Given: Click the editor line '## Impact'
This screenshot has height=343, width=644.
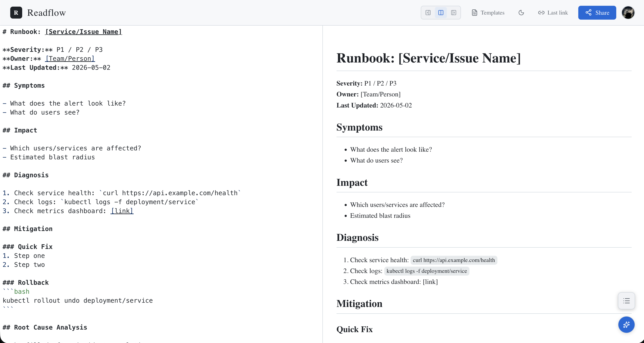Looking at the screenshot, I should pyautogui.click(x=20, y=130).
